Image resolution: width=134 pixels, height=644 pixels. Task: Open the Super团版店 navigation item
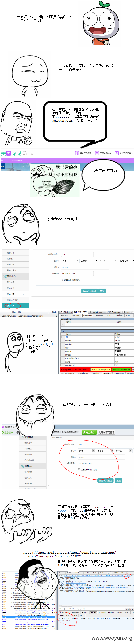point(17,161)
